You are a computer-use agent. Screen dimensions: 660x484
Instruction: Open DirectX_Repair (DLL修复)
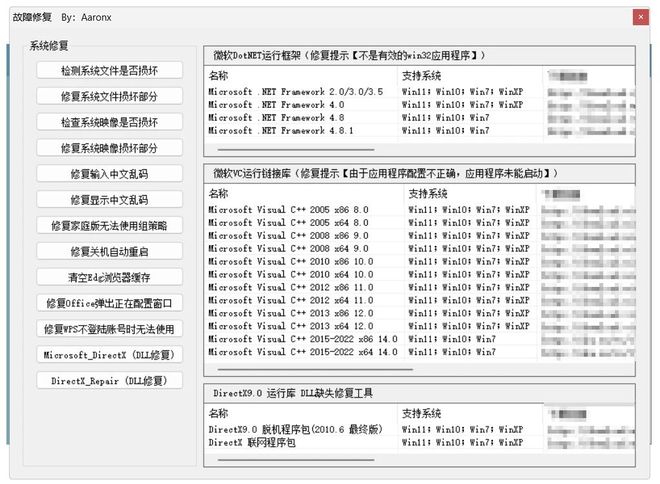pyautogui.click(x=109, y=380)
